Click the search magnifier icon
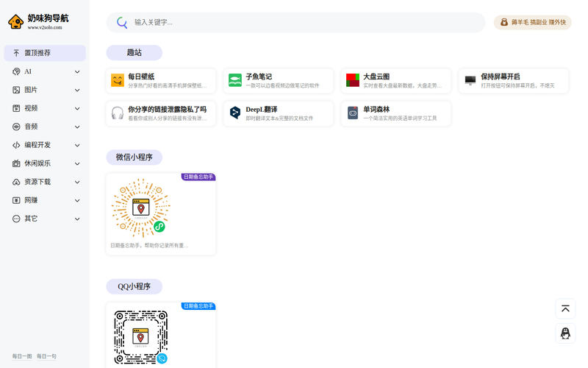This screenshot has height=368, width=588. point(122,23)
